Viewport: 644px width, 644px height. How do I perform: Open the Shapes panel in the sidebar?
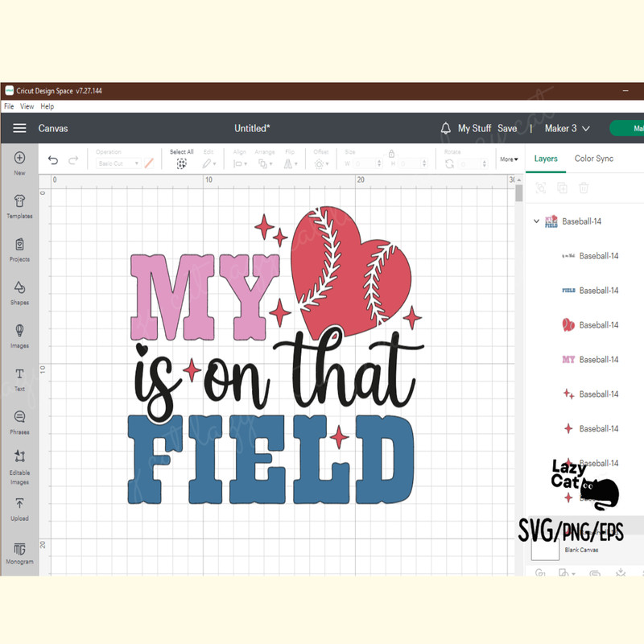click(x=19, y=291)
